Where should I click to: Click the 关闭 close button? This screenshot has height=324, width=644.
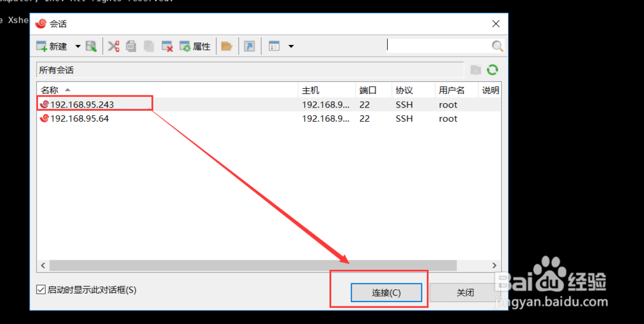pyautogui.click(x=465, y=293)
